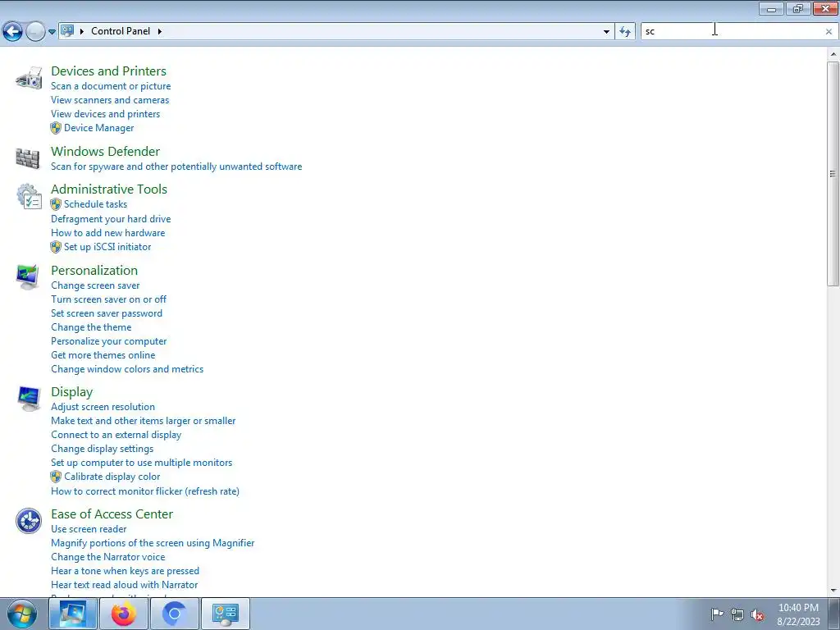Click the clock showing 10:40 PM
Image resolution: width=840 pixels, height=630 pixels.
798,608
